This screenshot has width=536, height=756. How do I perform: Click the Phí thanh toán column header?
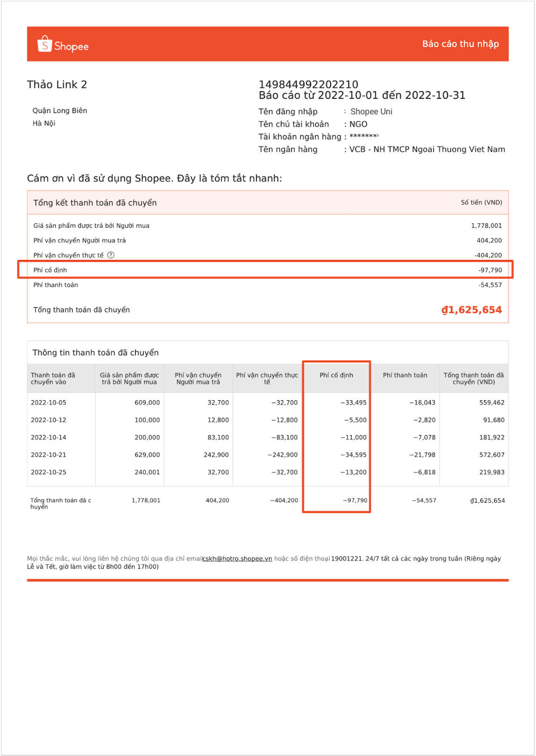click(x=405, y=375)
